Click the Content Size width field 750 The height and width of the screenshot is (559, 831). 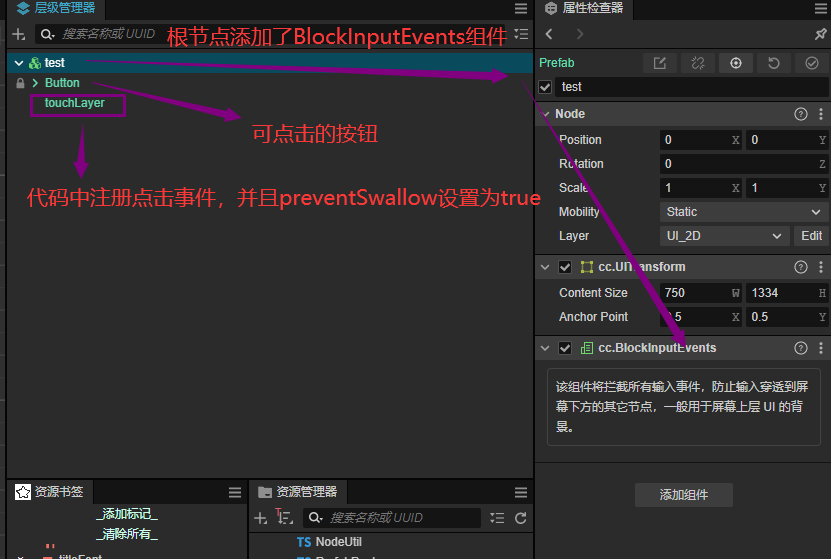(x=701, y=293)
